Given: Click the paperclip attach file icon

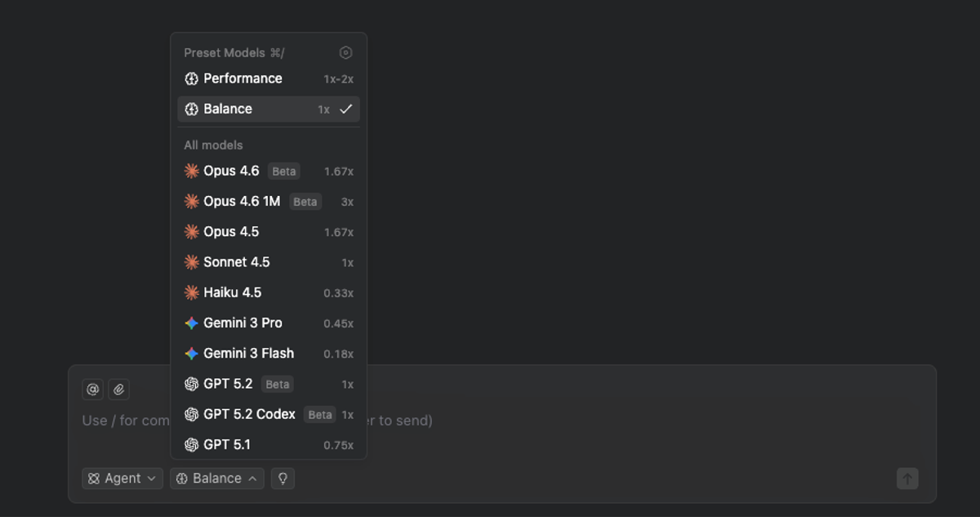Looking at the screenshot, I should (119, 390).
